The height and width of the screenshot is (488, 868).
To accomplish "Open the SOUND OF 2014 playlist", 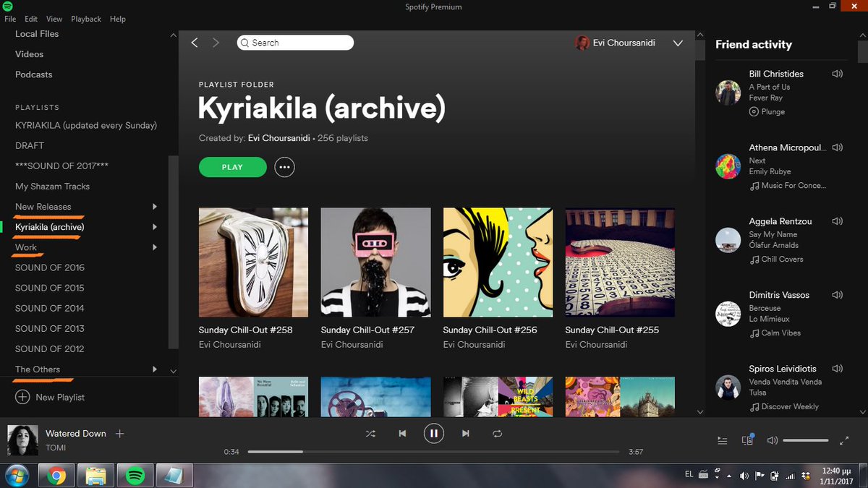I will [50, 308].
